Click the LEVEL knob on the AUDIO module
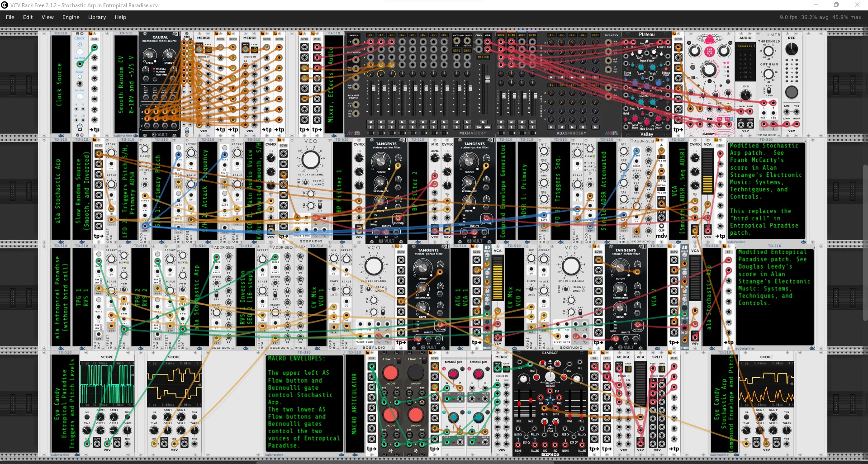The height and width of the screenshot is (464, 868). point(745,95)
